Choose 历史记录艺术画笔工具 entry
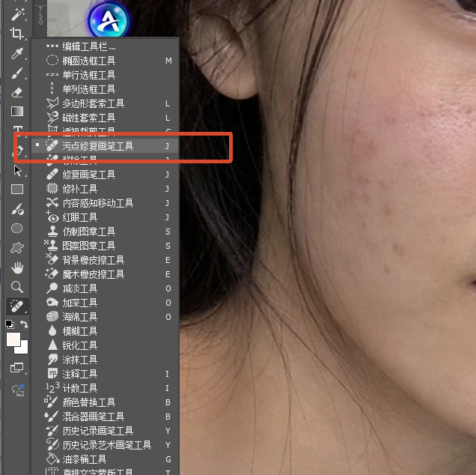476x475 pixels. [106, 445]
